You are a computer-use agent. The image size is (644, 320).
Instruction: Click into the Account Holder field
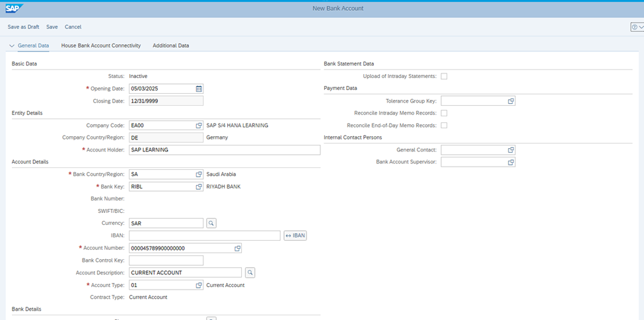pyautogui.click(x=225, y=149)
